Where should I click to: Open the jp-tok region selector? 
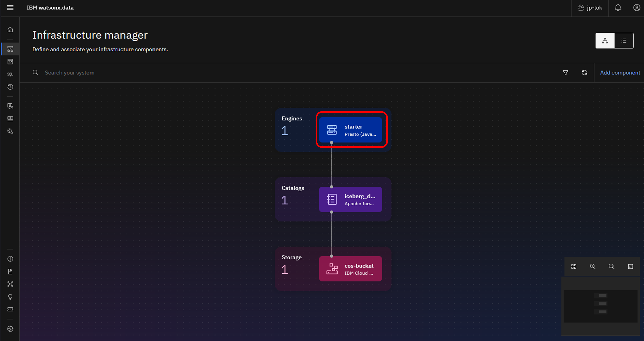pyautogui.click(x=590, y=8)
